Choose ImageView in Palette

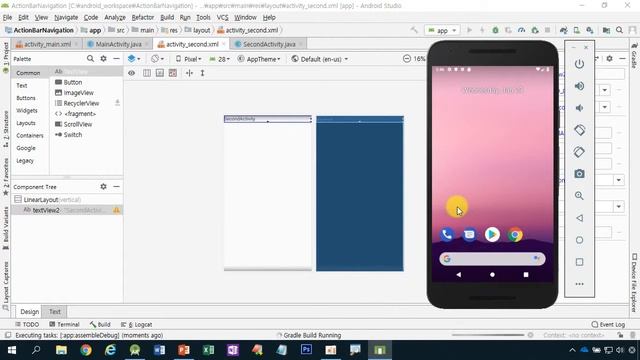point(74,93)
